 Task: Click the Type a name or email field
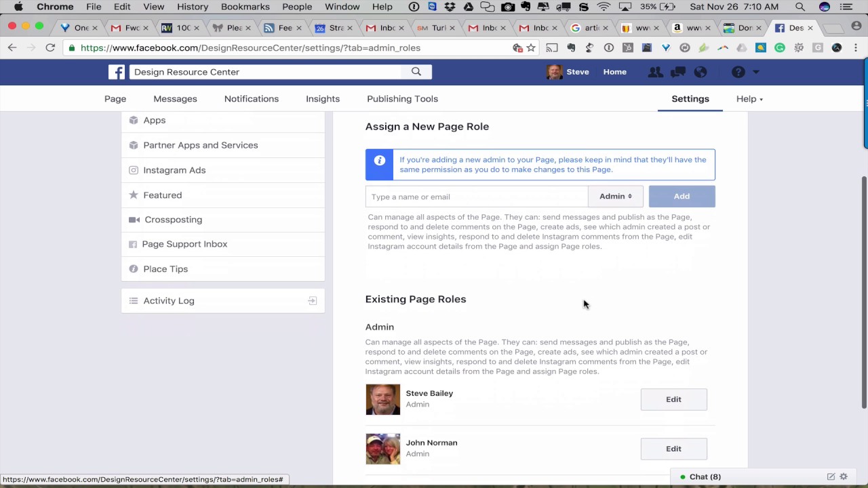tap(477, 197)
